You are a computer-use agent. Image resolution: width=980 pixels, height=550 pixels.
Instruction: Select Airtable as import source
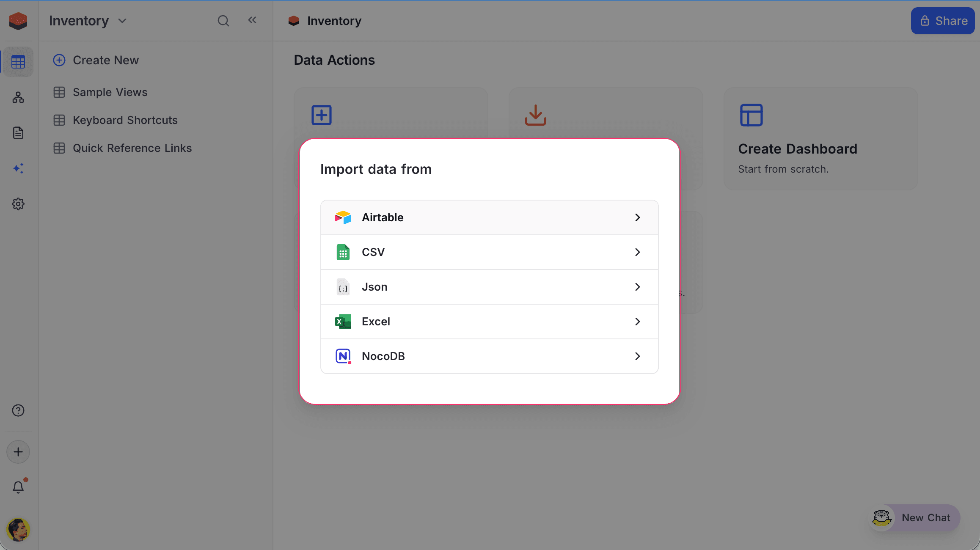tap(489, 217)
